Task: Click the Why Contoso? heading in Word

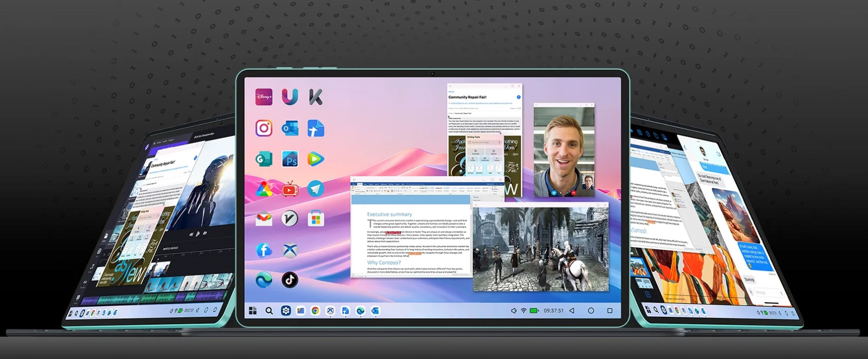Action: coord(384,263)
